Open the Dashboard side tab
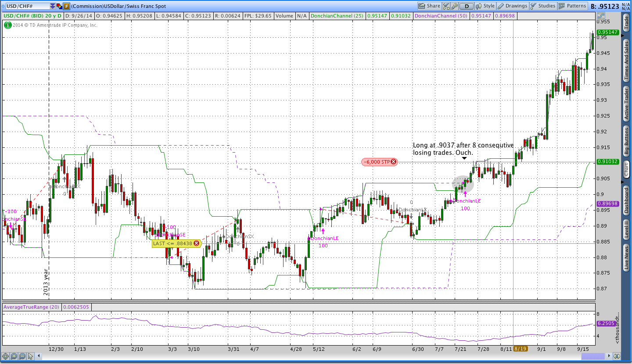Screen dimensions: 632x364 (x=626, y=201)
